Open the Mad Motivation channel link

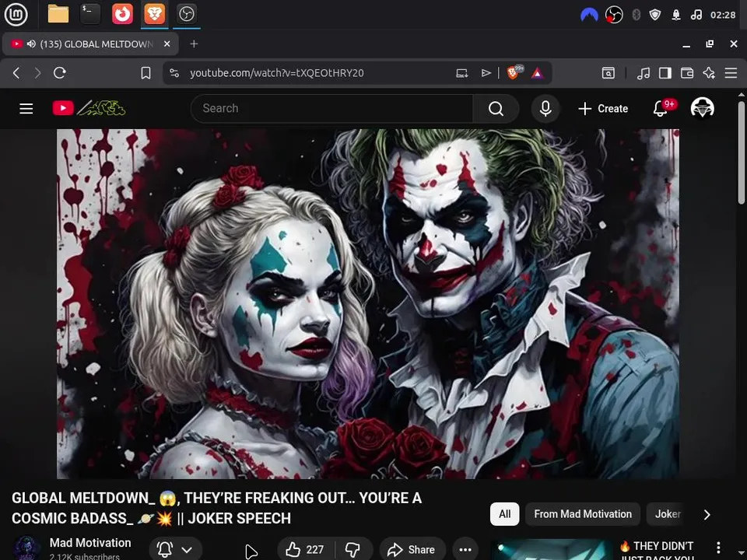click(90, 543)
